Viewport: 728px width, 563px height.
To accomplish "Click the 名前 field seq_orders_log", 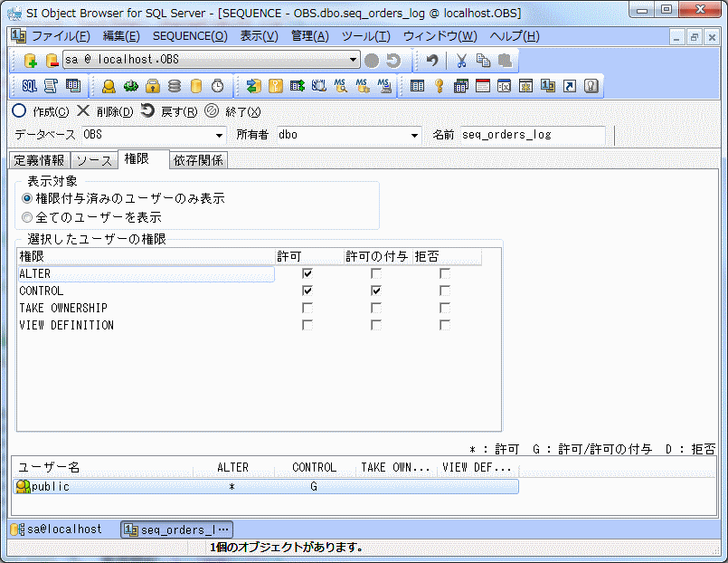I will tap(532, 135).
